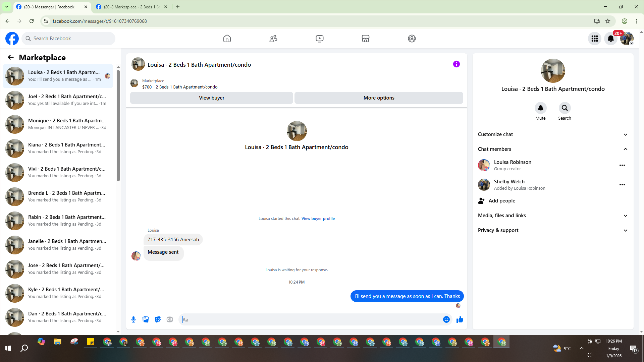
Task: Expand Media, files and links
Action: click(625, 216)
